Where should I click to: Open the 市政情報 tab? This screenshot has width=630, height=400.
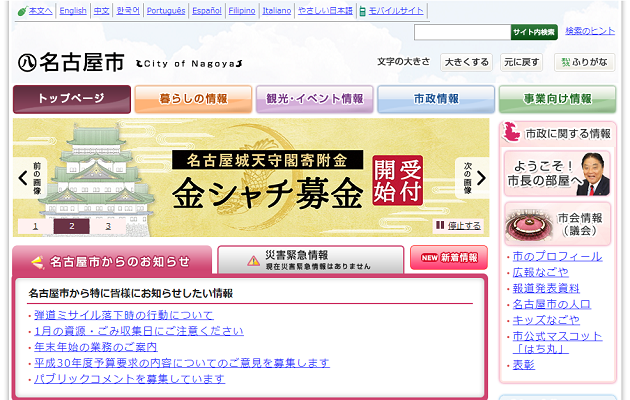point(436,99)
